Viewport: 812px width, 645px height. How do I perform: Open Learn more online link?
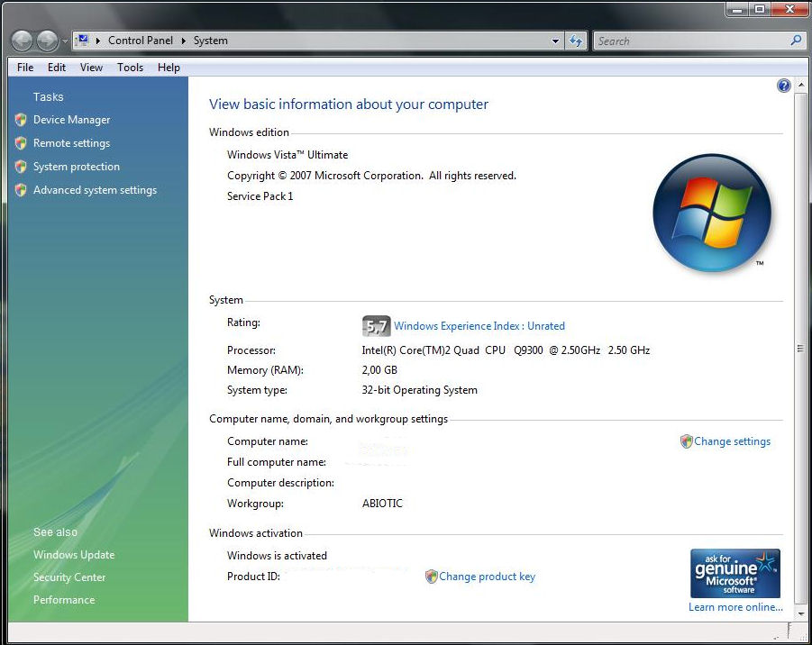tap(735, 606)
